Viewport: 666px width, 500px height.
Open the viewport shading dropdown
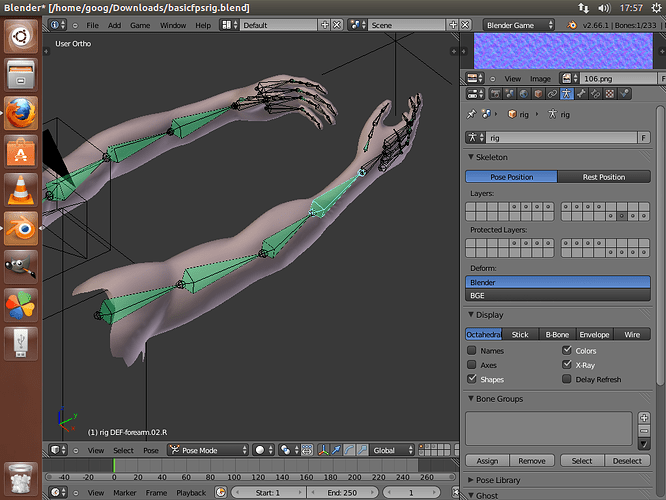point(263,450)
